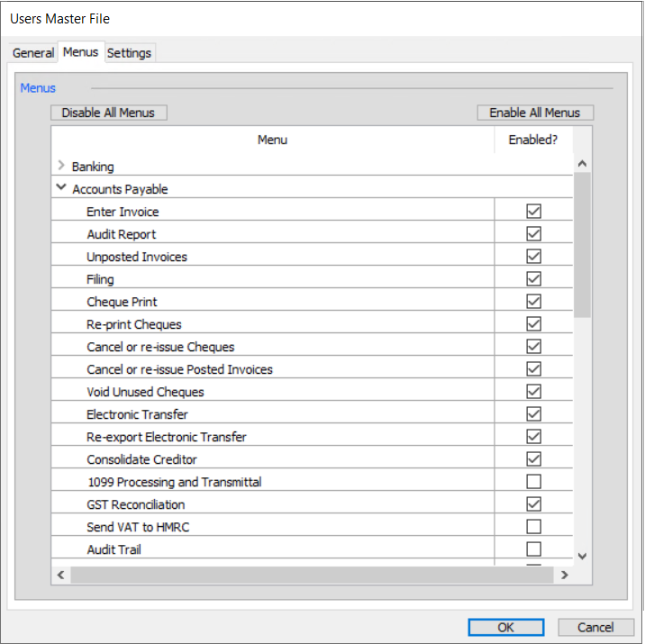Image resolution: width=645 pixels, height=644 pixels.
Task: Expand the Banking menu group
Action: click(x=61, y=166)
